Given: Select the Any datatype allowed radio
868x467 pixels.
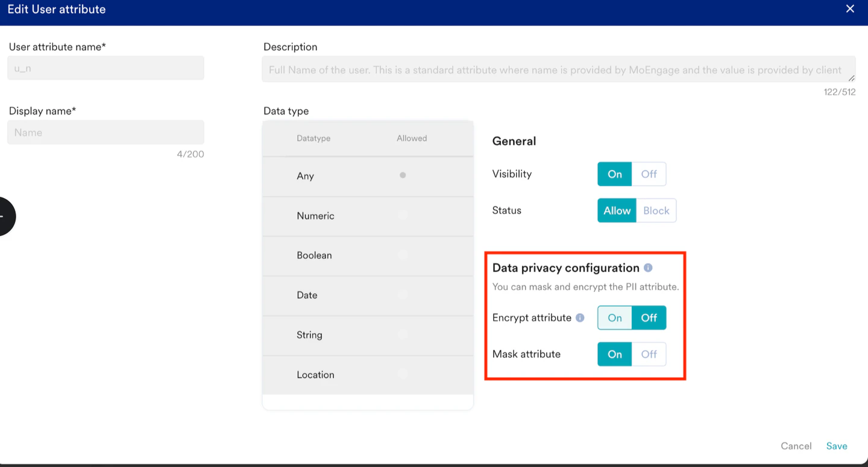Looking at the screenshot, I should click(x=403, y=175).
